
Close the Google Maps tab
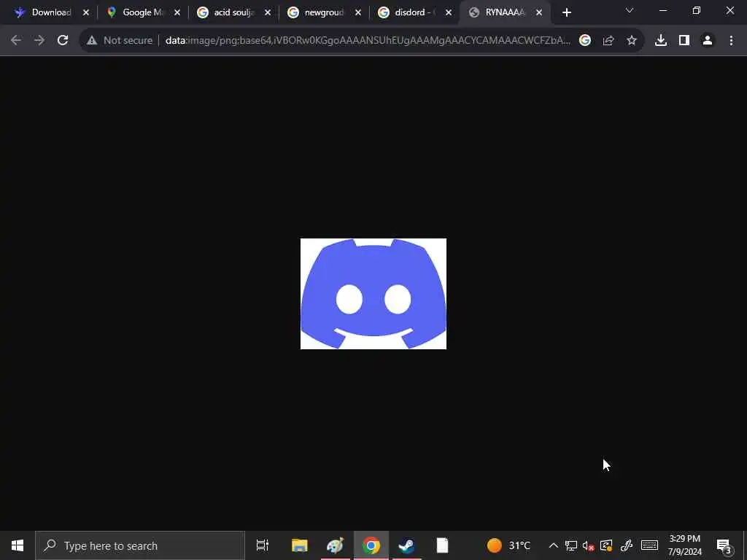(x=177, y=12)
